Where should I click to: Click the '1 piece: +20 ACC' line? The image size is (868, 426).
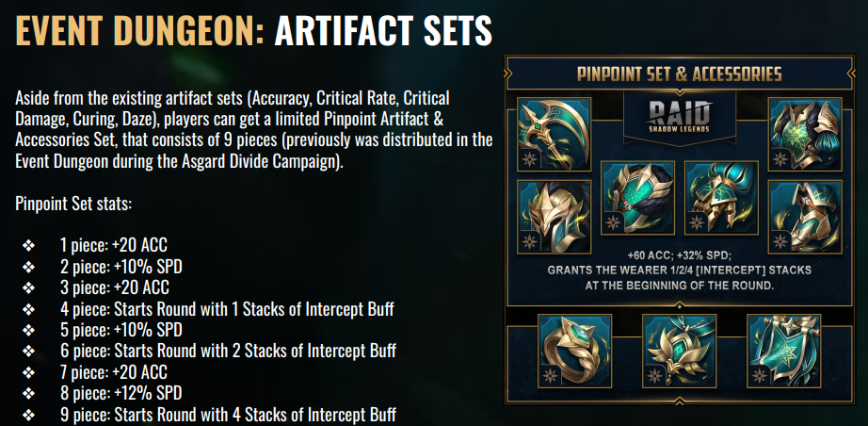point(113,246)
